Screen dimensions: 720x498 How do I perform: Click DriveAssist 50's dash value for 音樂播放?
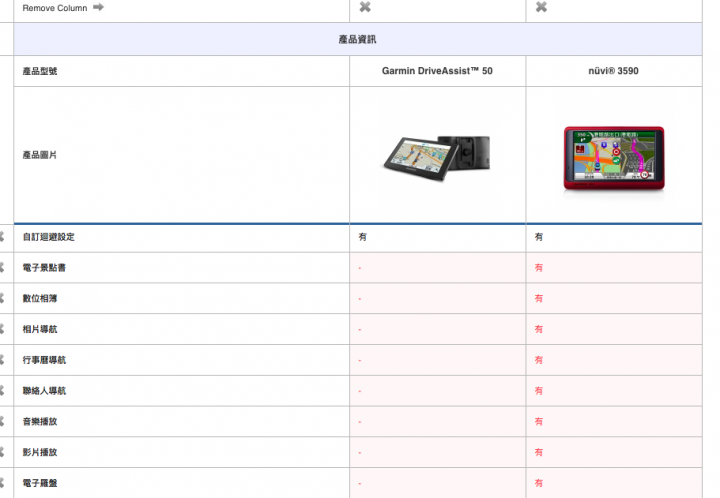pyautogui.click(x=360, y=422)
